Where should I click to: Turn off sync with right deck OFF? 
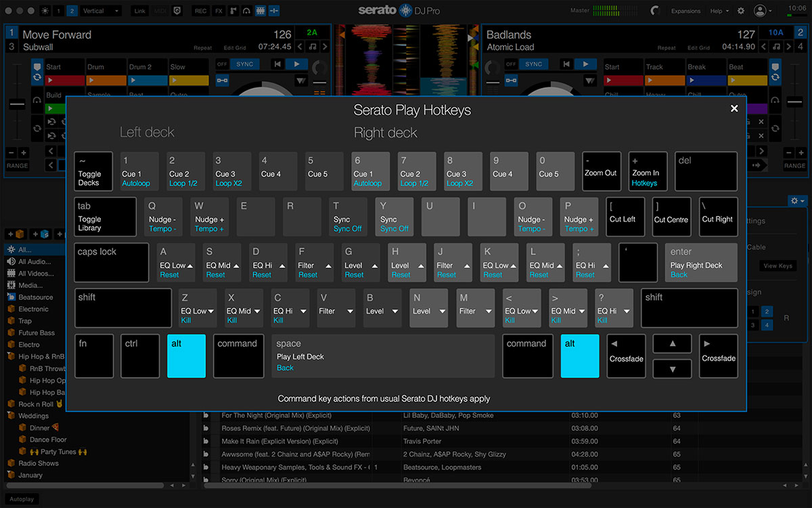coord(511,64)
